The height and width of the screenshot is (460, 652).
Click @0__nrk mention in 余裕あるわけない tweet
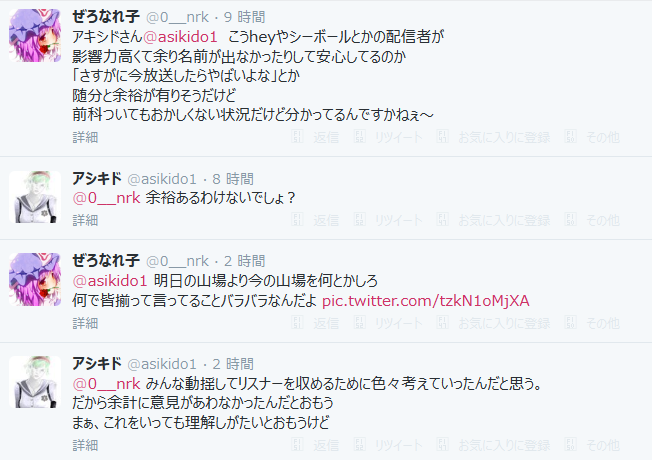tap(106, 198)
